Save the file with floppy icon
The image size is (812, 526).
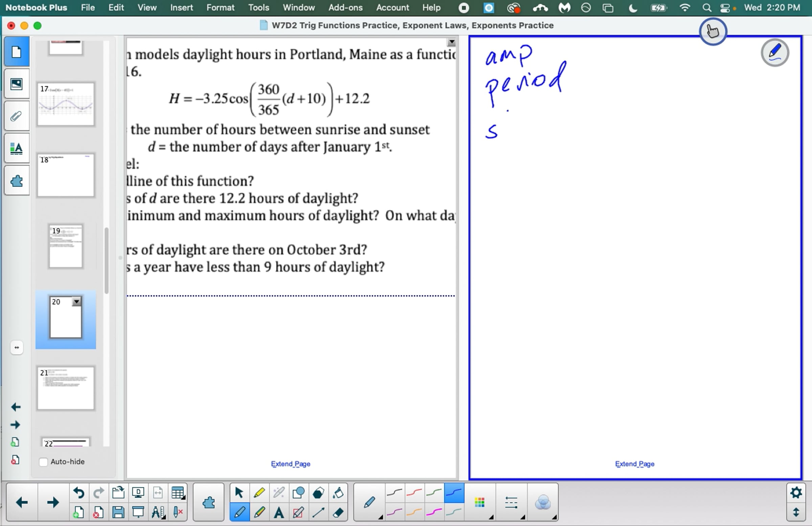(118, 512)
